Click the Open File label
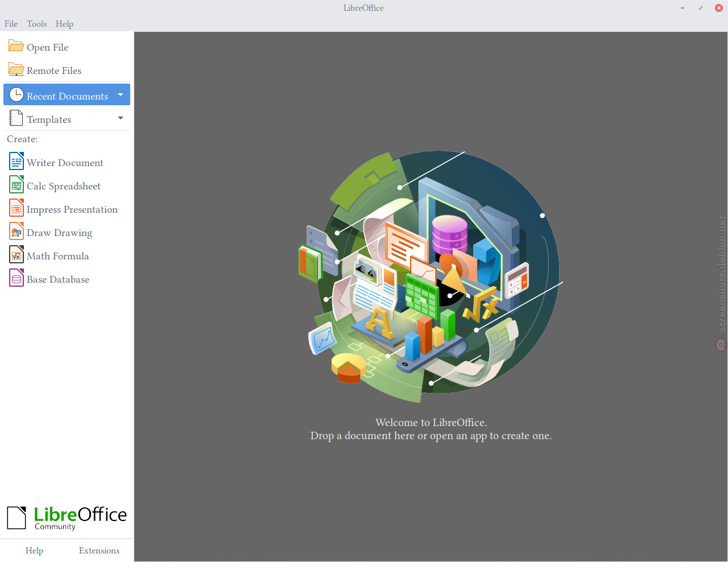The height and width of the screenshot is (562, 728). click(x=47, y=47)
